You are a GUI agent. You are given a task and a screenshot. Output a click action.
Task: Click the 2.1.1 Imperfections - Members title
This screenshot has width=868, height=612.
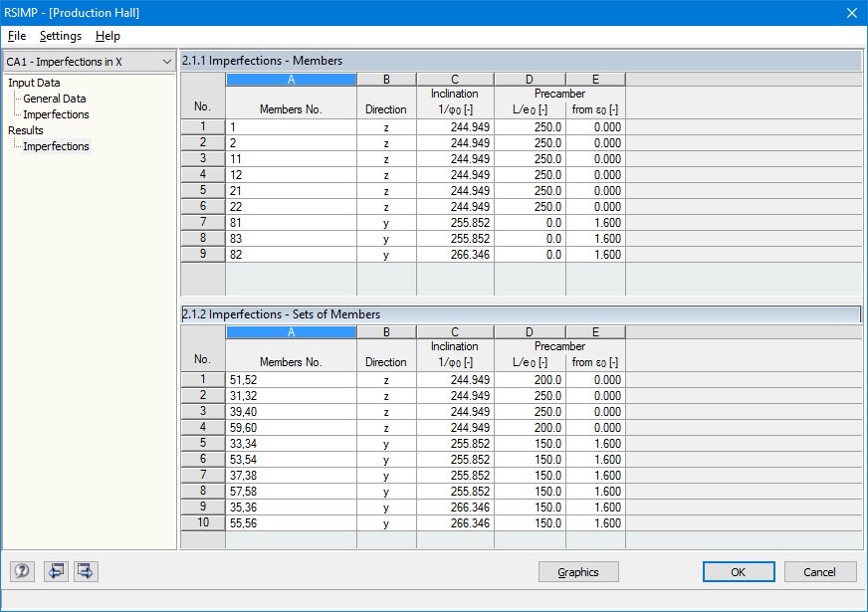tap(263, 61)
